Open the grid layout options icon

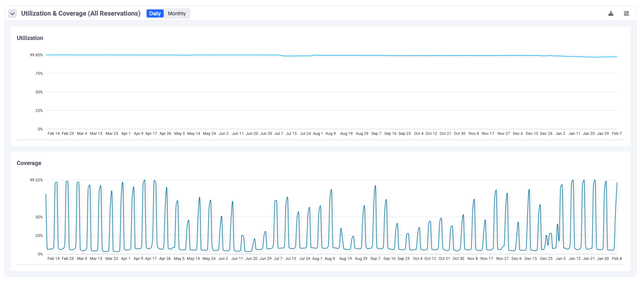click(626, 13)
